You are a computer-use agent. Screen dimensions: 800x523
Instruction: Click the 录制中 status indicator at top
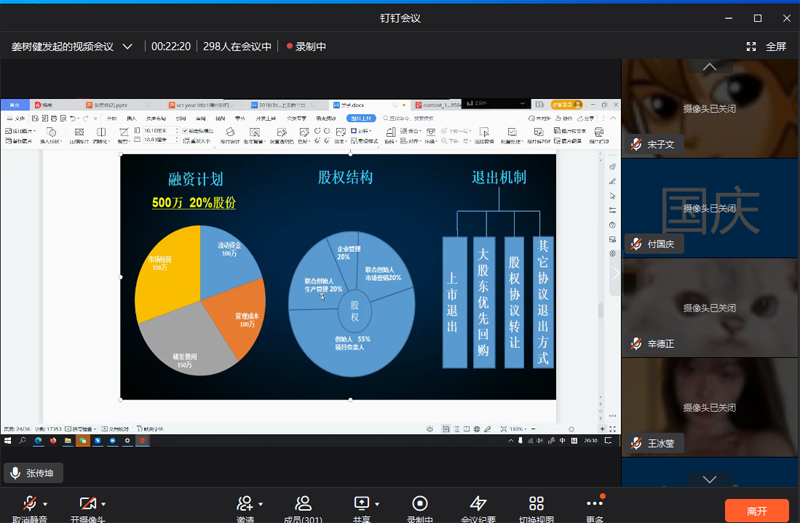coord(307,46)
